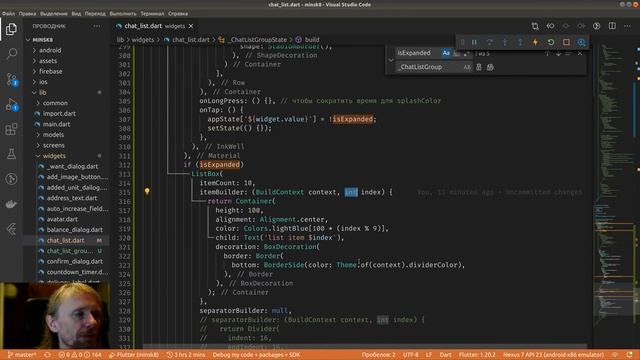Pause the debug session
The width and height of the screenshot is (640, 360).
coord(474,42)
